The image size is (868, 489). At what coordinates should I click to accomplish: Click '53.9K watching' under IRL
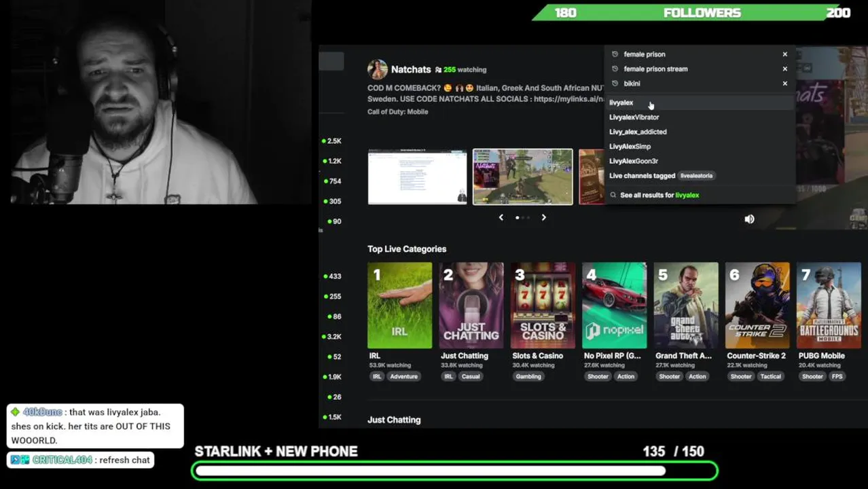(390, 365)
